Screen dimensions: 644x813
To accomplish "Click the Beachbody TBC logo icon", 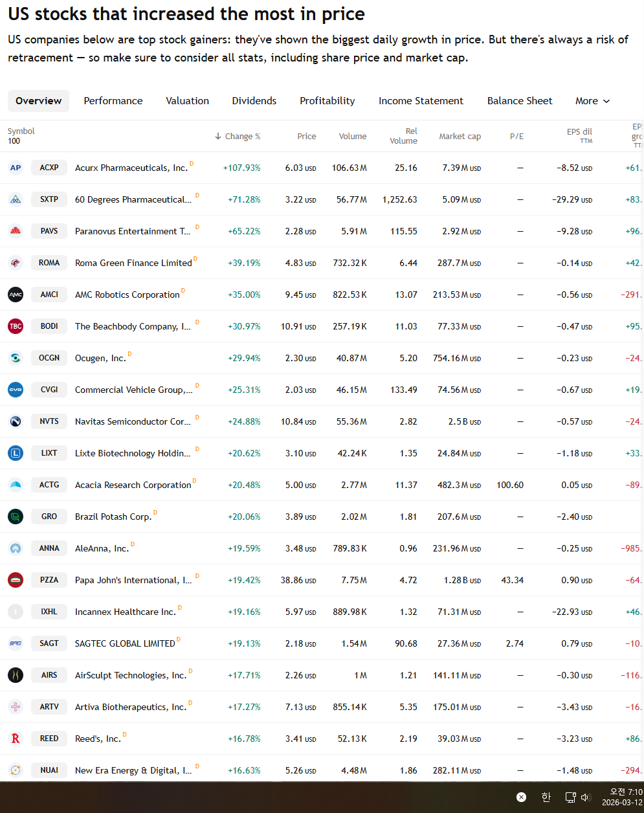I will [16, 326].
